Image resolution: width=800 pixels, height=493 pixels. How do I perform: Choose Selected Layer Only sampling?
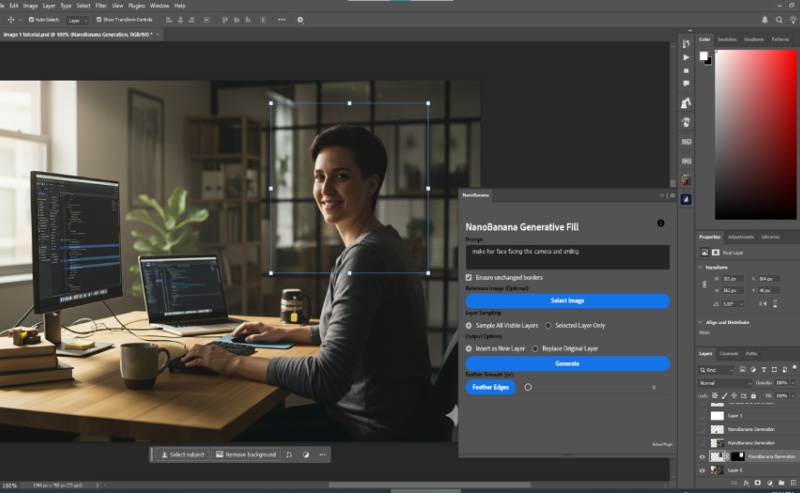tap(548, 325)
